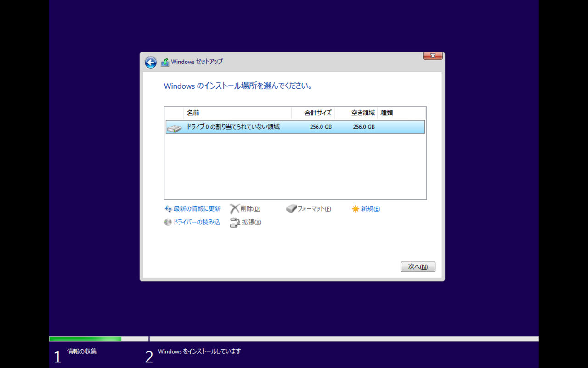The height and width of the screenshot is (368, 588).
Task: Select the 削除(D) delete option
Action: (x=250, y=209)
